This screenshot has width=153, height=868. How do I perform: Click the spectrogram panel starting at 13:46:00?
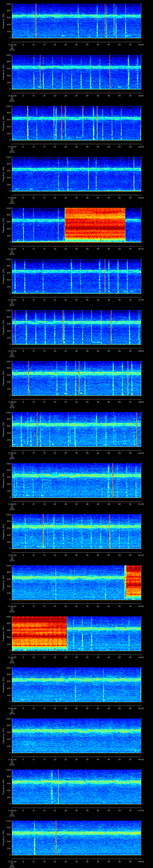pyautogui.click(x=77, y=787)
